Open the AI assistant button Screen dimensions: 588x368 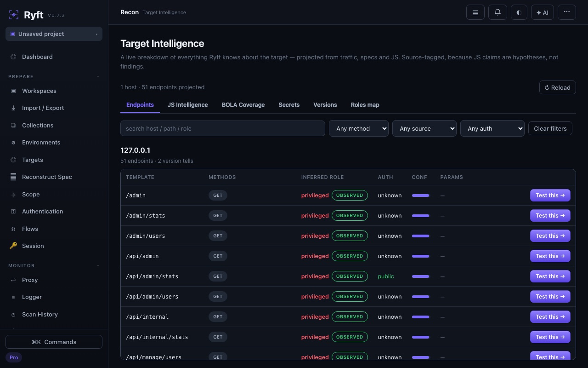click(542, 12)
